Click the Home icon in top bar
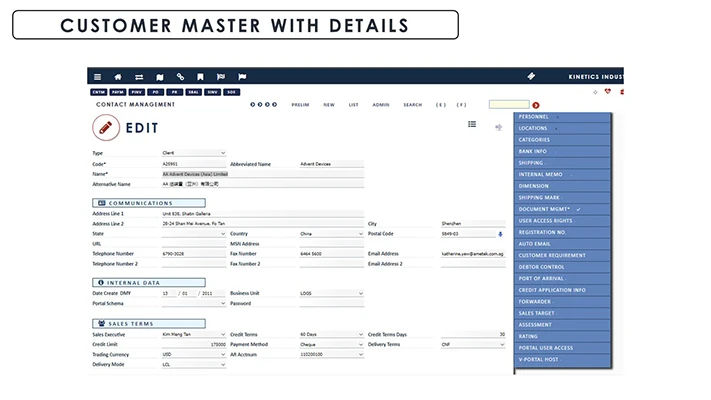Image resolution: width=711 pixels, height=400 pixels. [118, 77]
